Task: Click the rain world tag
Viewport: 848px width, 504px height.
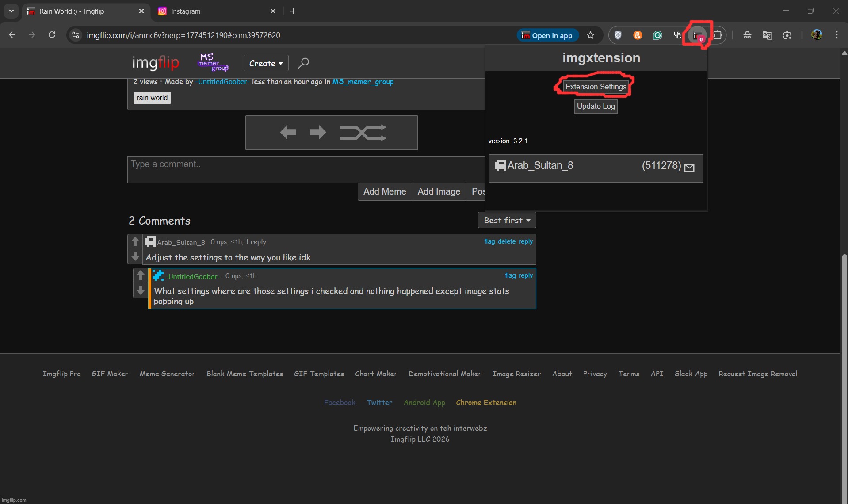Action: coord(152,98)
